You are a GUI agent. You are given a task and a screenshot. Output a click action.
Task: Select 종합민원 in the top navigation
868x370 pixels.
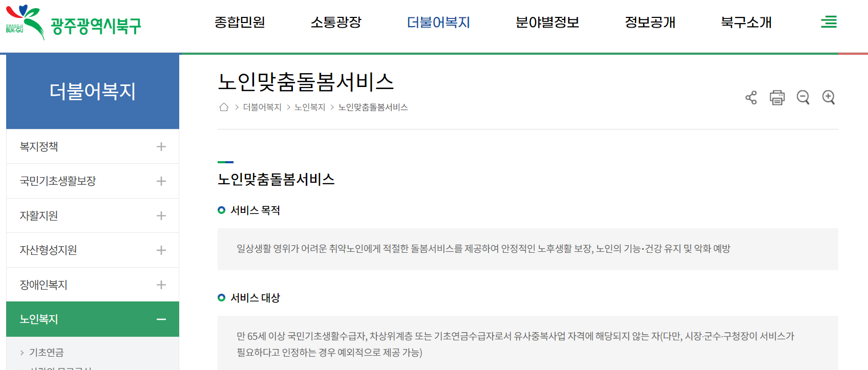[x=240, y=23]
